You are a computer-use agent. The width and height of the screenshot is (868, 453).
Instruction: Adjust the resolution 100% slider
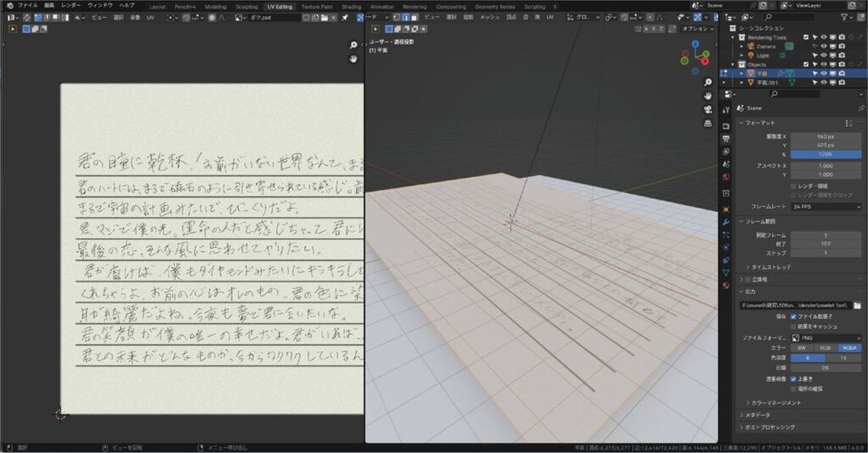click(x=826, y=154)
